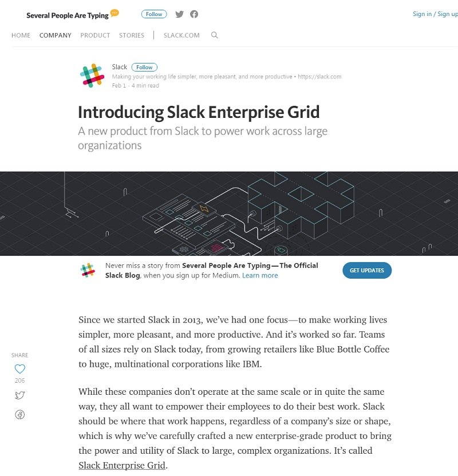This screenshot has width=458, height=476.
Task: Visit the SLACK.COM link in nav
Action: 181,35
